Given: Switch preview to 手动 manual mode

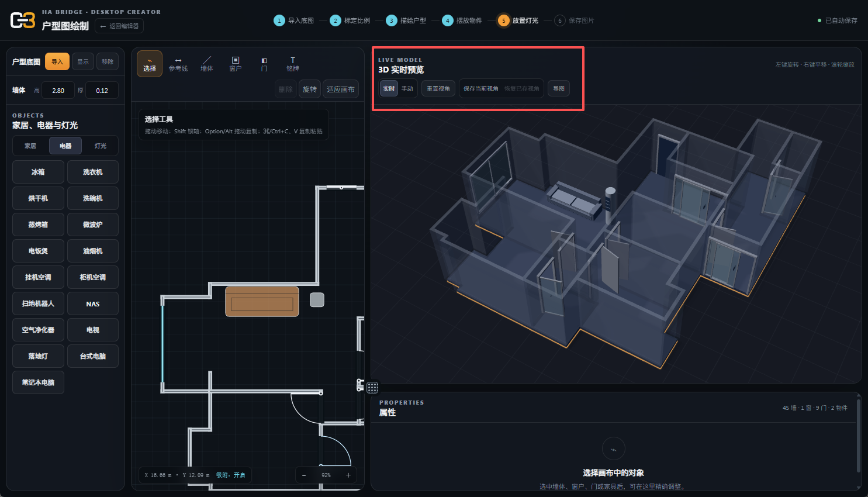Looking at the screenshot, I should click(407, 88).
